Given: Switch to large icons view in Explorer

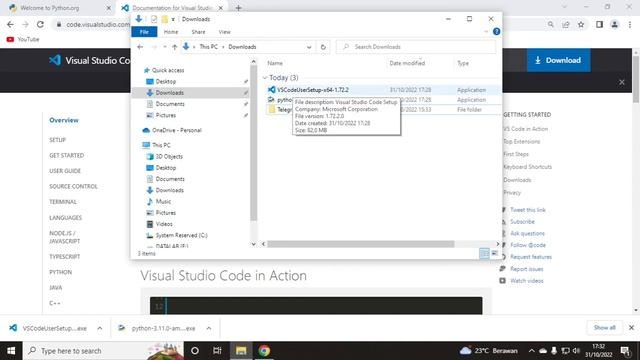Looking at the screenshot, I should pyautogui.click(x=495, y=253).
